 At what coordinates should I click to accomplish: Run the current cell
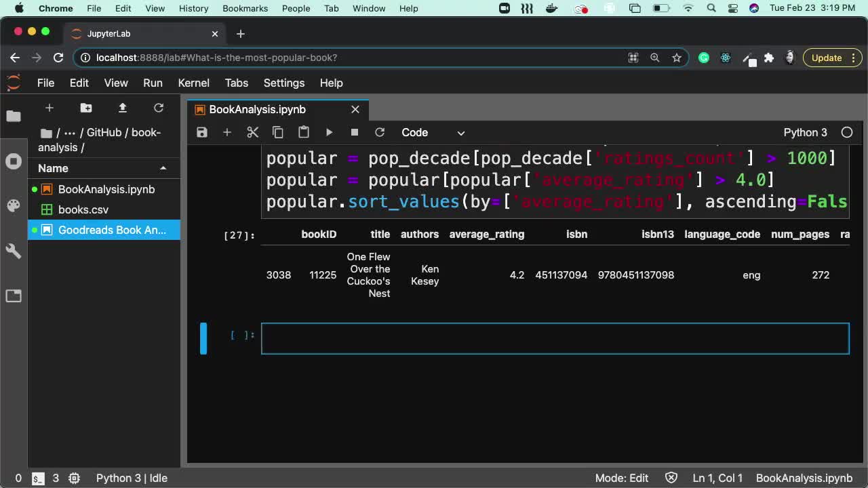pos(329,132)
